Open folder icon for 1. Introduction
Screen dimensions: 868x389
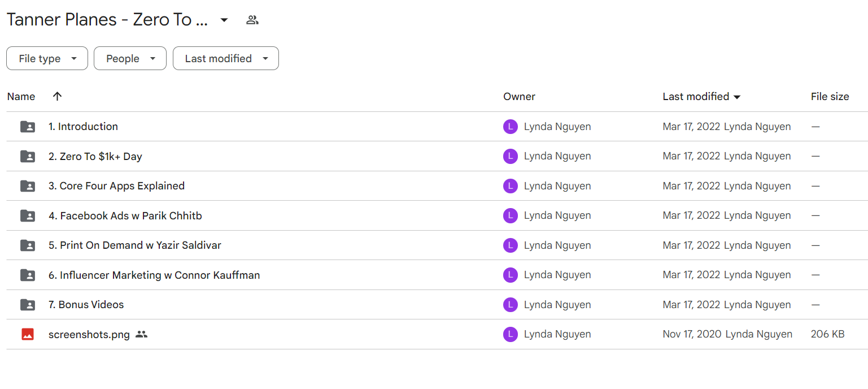pos(28,127)
